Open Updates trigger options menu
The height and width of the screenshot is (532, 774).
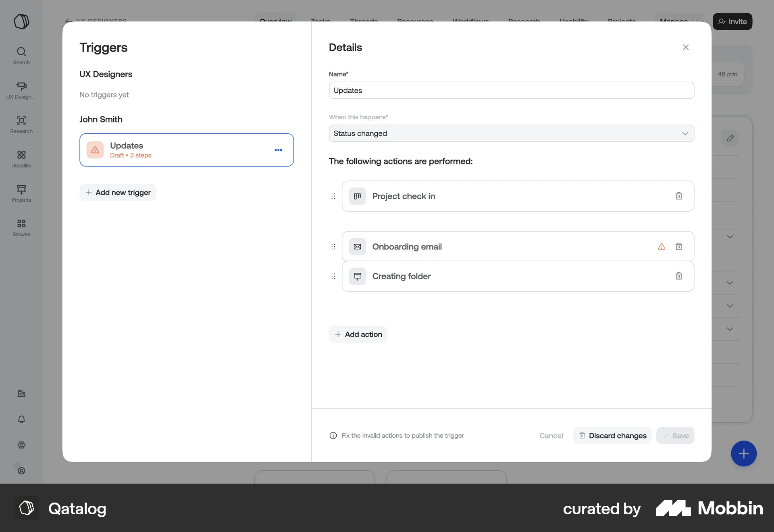click(x=278, y=150)
